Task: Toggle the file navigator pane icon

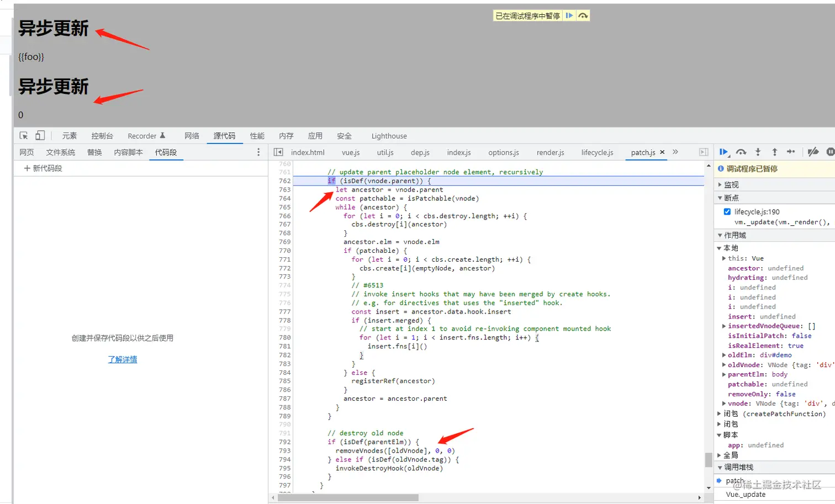Action: click(278, 152)
